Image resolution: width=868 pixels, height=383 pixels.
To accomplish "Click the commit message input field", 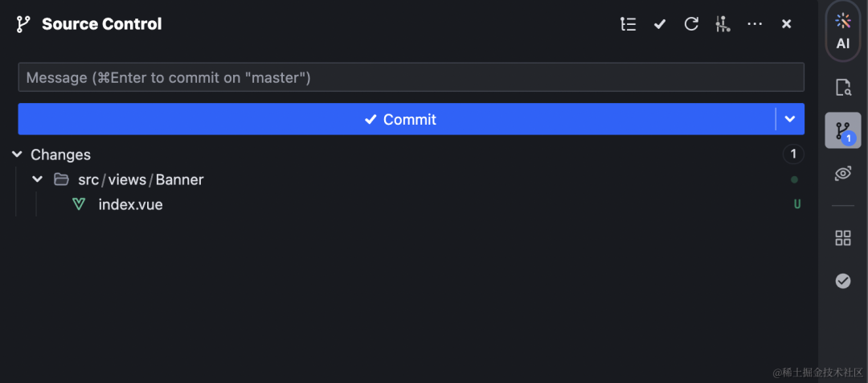I will (411, 78).
